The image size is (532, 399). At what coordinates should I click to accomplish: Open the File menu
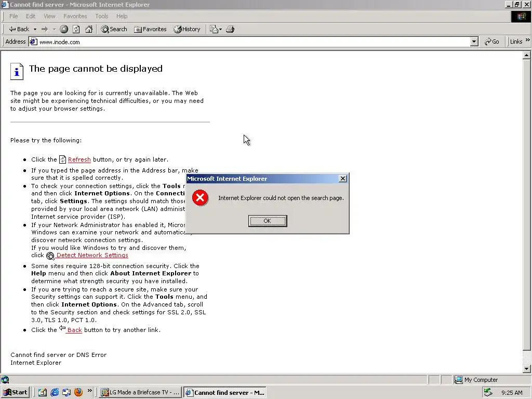[14, 16]
